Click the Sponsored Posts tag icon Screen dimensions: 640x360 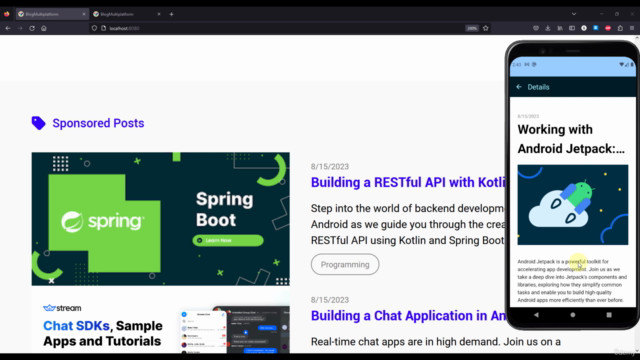click(38, 123)
